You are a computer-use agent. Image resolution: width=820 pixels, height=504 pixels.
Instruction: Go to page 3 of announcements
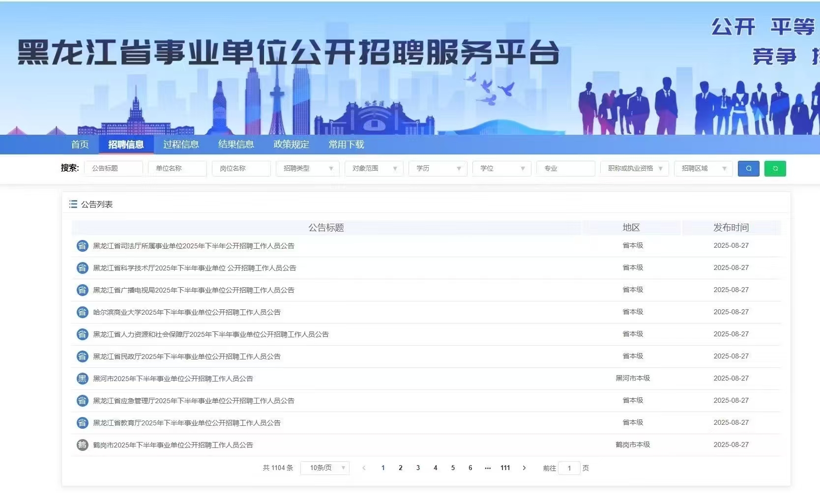point(418,468)
